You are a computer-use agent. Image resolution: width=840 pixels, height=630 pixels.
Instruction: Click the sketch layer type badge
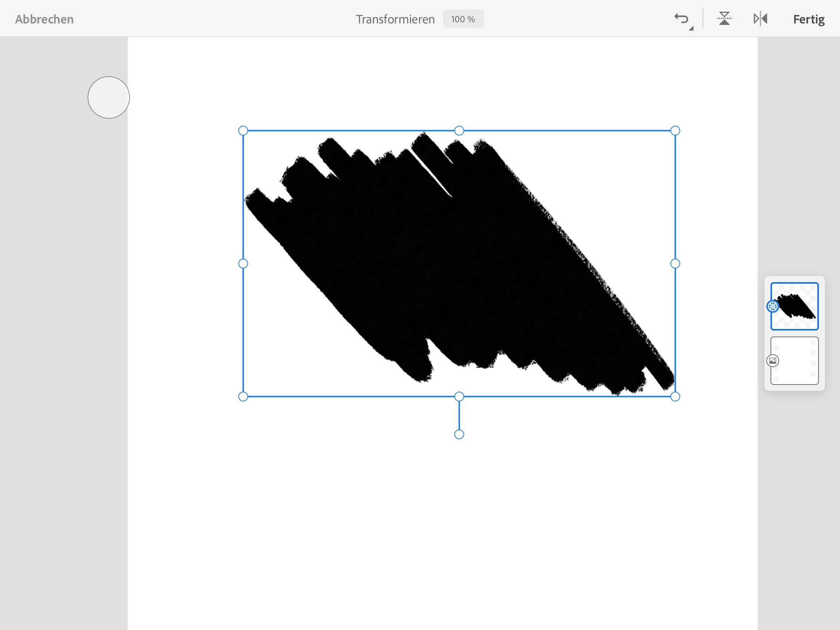coord(772,306)
